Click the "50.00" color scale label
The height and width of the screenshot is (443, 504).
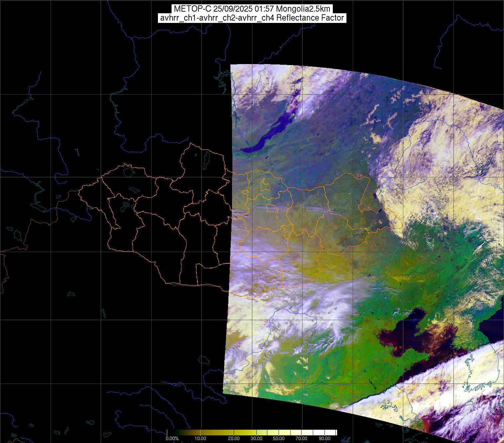point(279,438)
